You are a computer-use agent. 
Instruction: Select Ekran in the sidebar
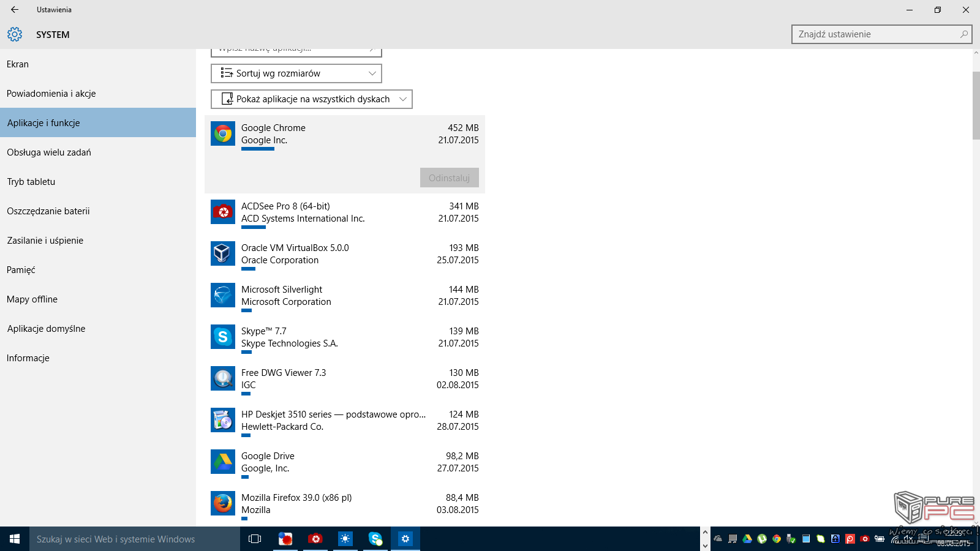98,64
